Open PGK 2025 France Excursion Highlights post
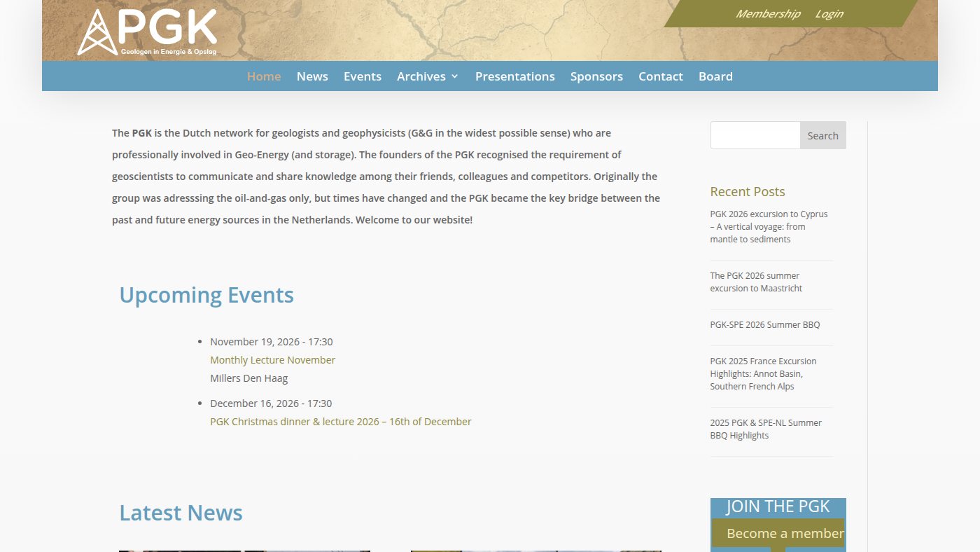The width and height of the screenshot is (980, 552). 763,373
